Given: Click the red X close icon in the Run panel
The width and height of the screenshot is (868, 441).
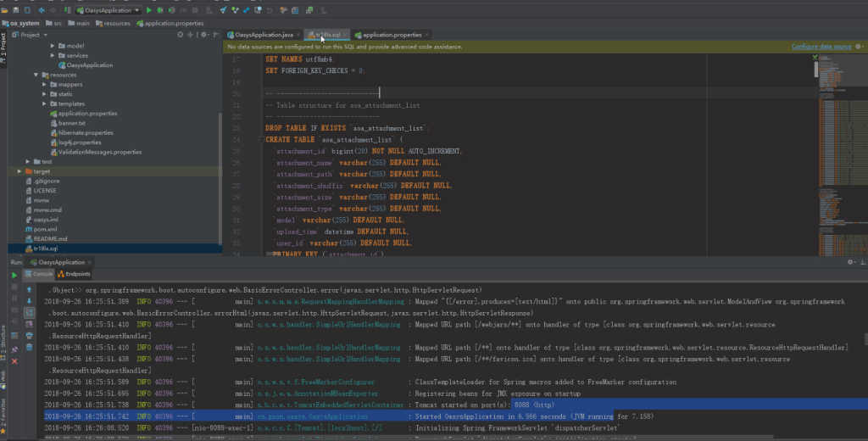Looking at the screenshot, I should click(14, 361).
